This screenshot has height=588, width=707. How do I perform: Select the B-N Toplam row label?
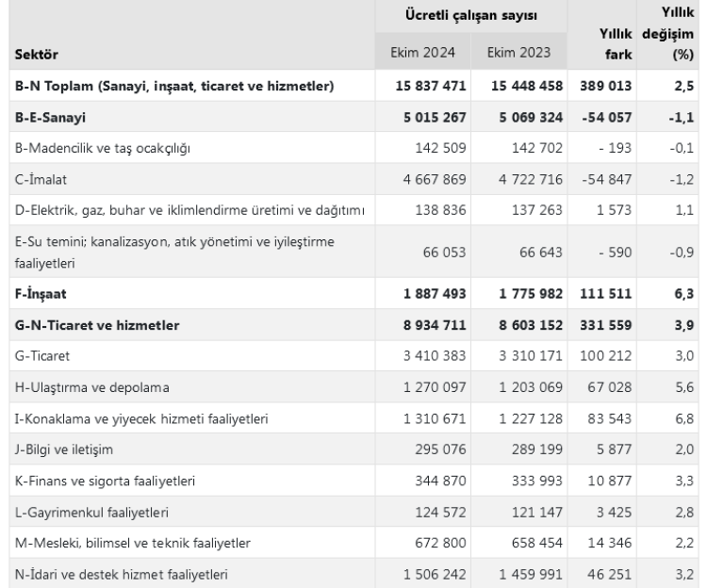coord(173,88)
